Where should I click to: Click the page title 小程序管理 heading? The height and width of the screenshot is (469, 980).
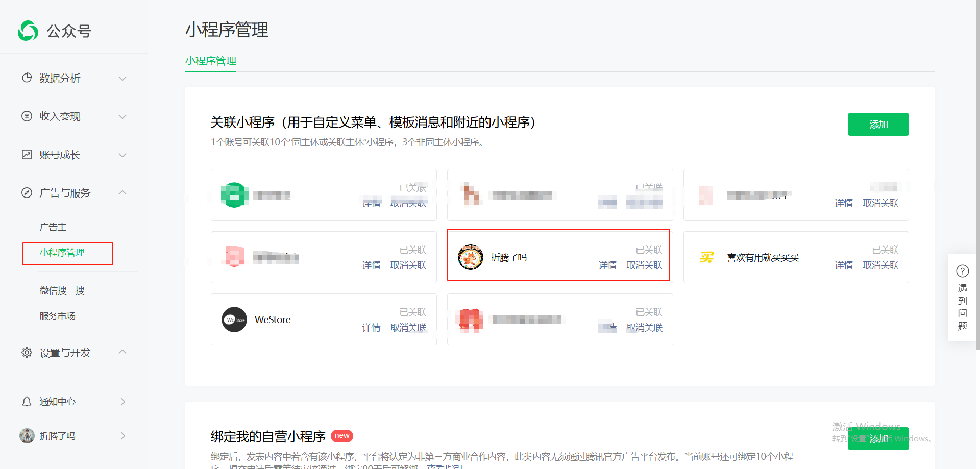(227, 30)
